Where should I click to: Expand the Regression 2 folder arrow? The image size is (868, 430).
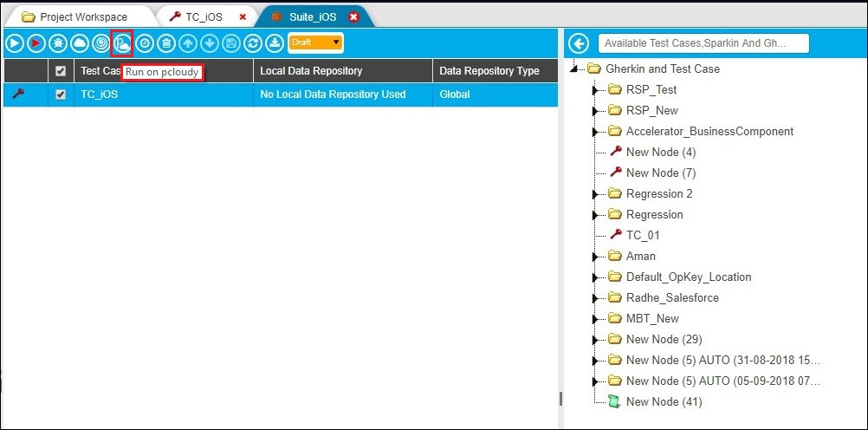[x=595, y=194]
